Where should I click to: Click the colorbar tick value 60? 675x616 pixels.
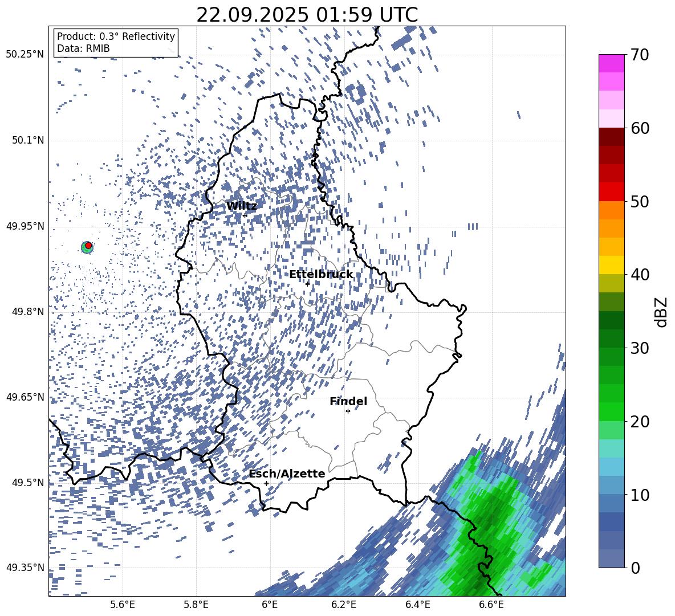pos(640,128)
